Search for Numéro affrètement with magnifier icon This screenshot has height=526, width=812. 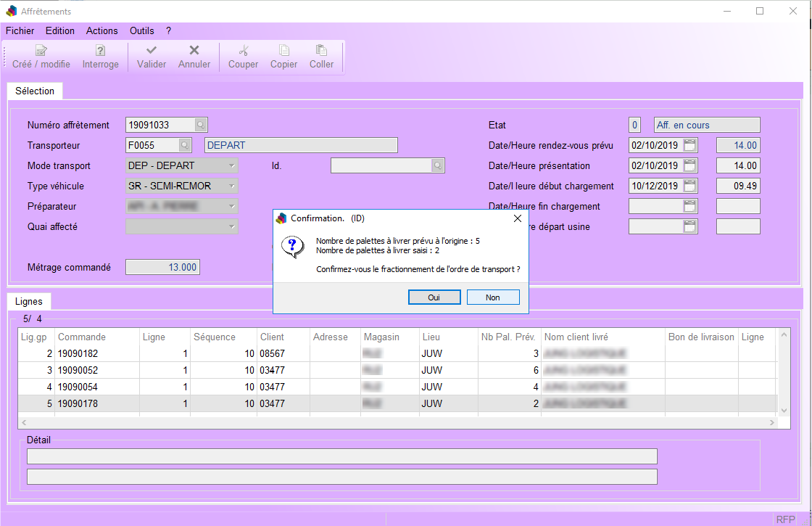200,125
